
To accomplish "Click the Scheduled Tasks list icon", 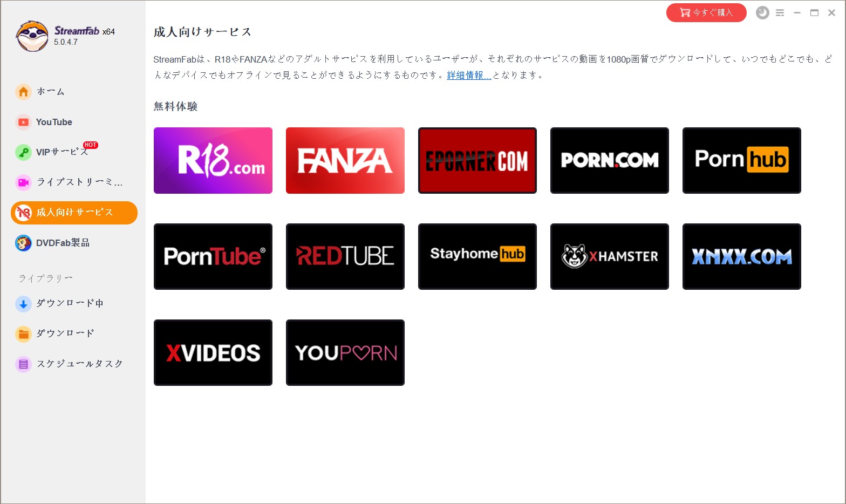I will [x=23, y=364].
